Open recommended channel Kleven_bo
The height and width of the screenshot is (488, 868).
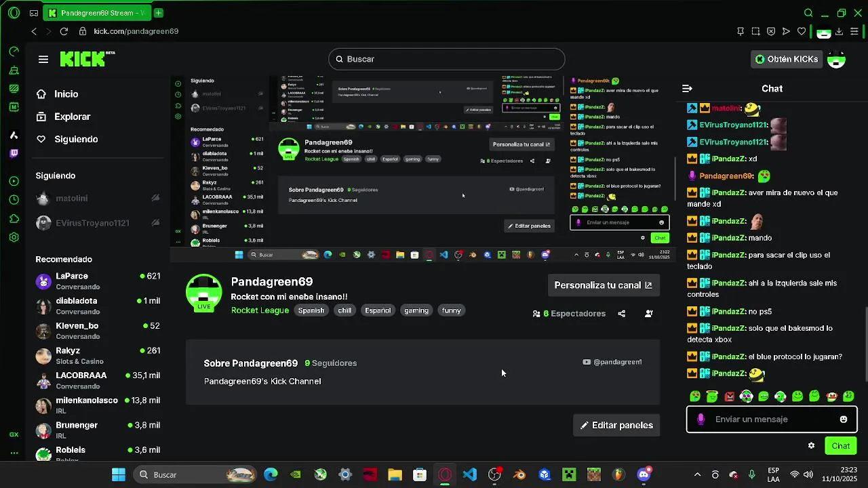(98, 331)
